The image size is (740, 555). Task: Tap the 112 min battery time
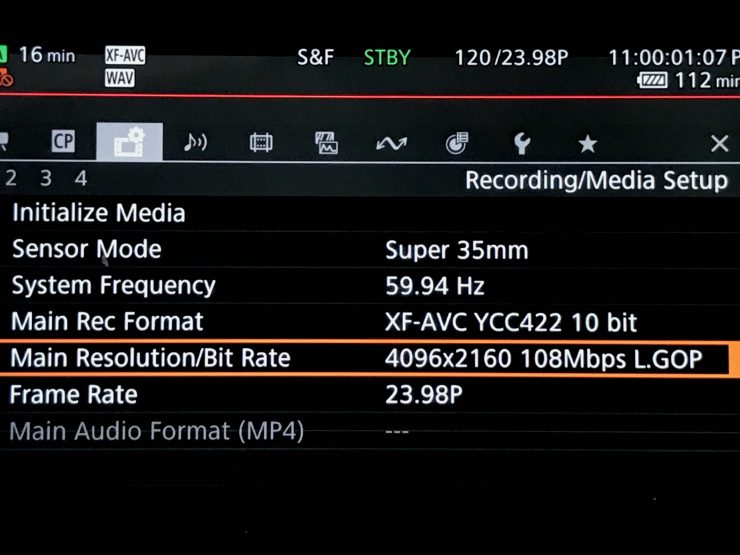706,80
